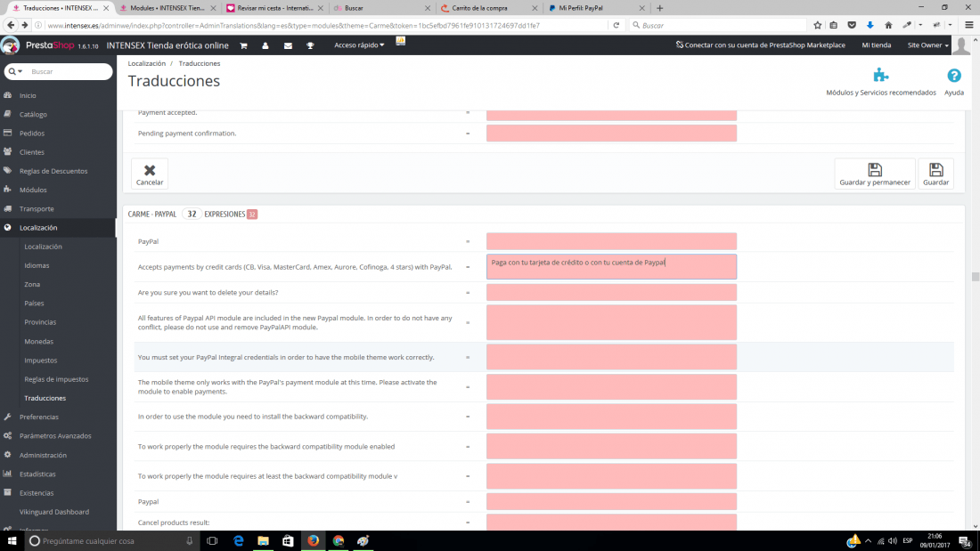Open Parámetros Avanzados in the sidebar
Viewport: 980px width, 551px height.
pos(55,436)
